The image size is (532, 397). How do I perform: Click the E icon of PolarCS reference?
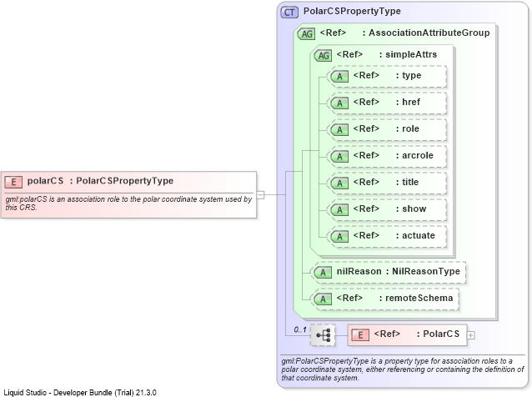[x=360, y=335]
